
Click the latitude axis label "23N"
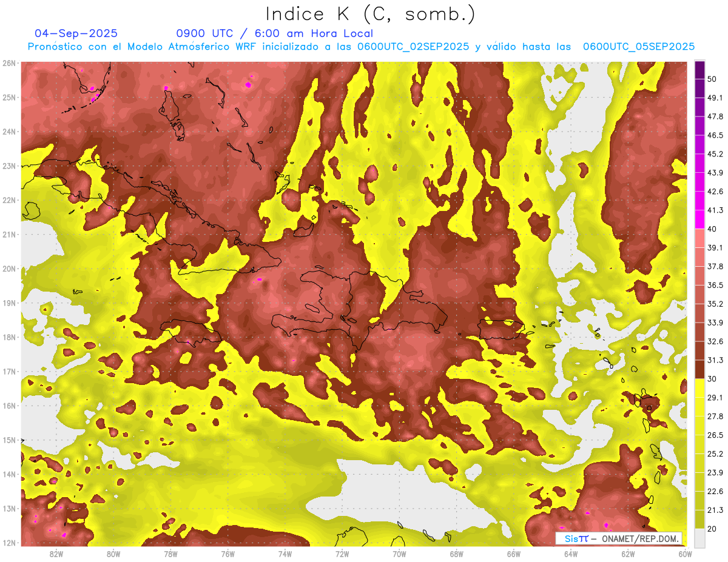click(x=8, y=166)
